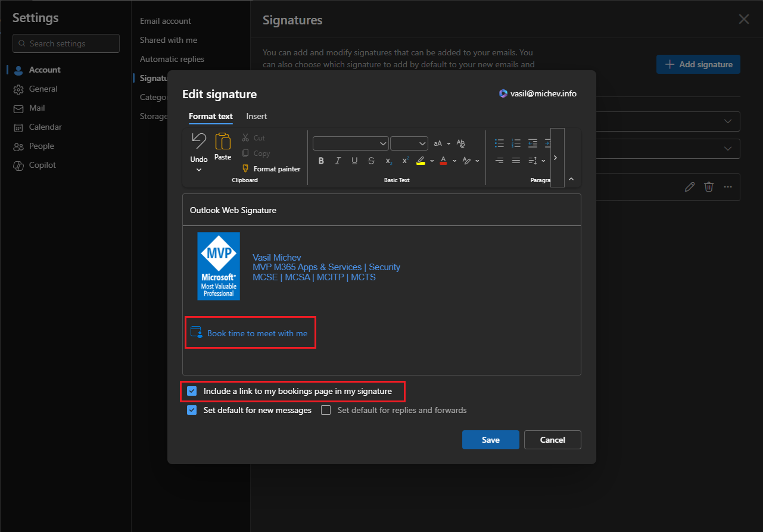
Task: Insert a bulleted list
Action: [500, 143]
